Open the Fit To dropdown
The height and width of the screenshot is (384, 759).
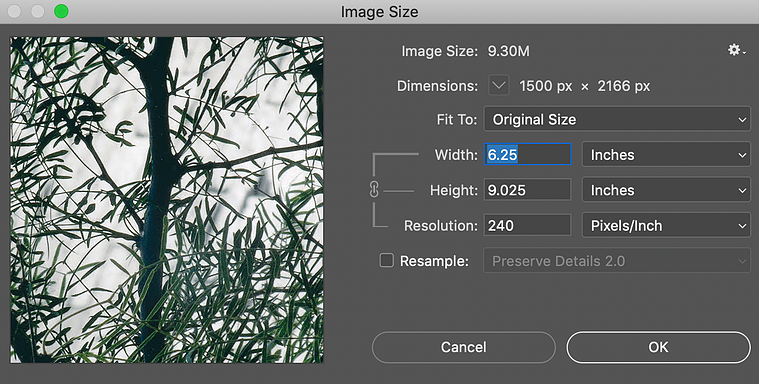tap(617, 120)
